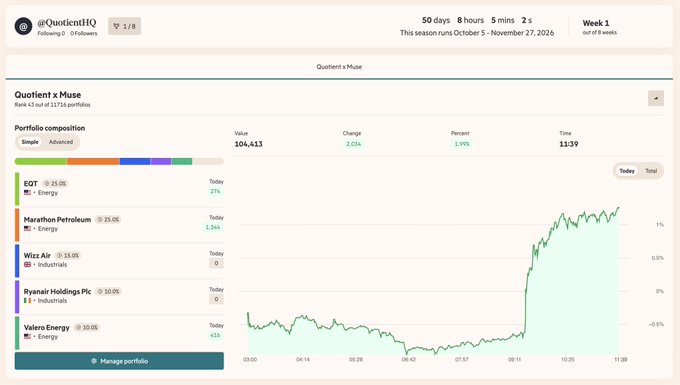Image resolution: width=680 pixels, height=385 pixels.
Task: Select the Marathon Petroleum holding row
Action: 119,225
